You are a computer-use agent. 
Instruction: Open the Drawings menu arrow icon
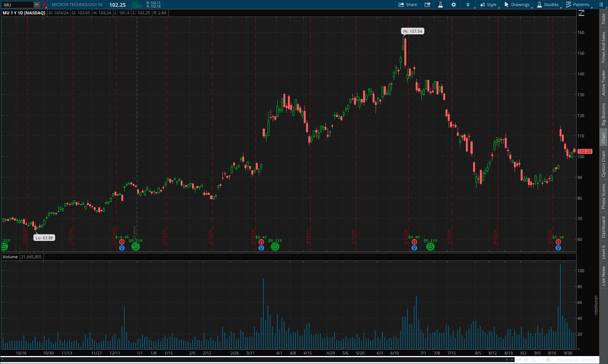[506, 5]
